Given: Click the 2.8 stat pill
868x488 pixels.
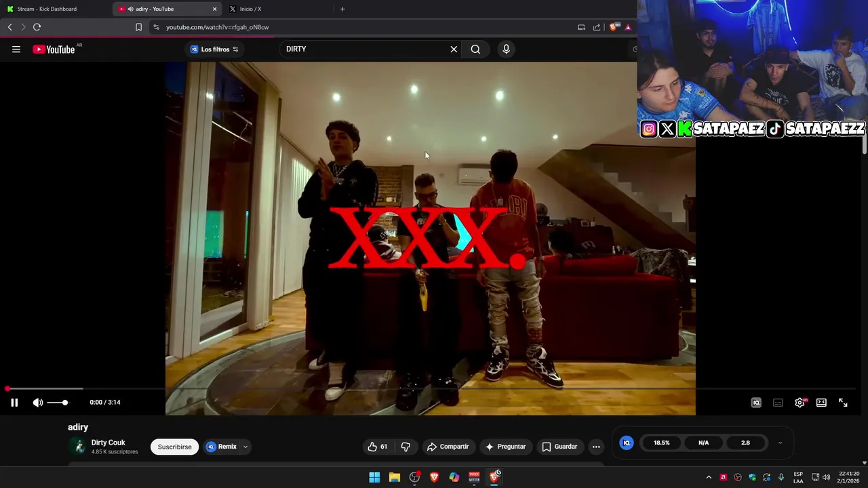Looking at the screenshot, I should tap(745, 443).
